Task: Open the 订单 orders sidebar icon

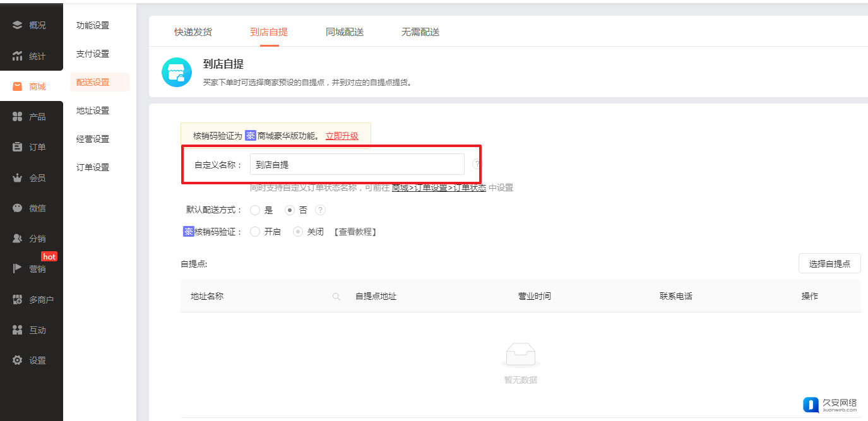Action: pos(18,147)
